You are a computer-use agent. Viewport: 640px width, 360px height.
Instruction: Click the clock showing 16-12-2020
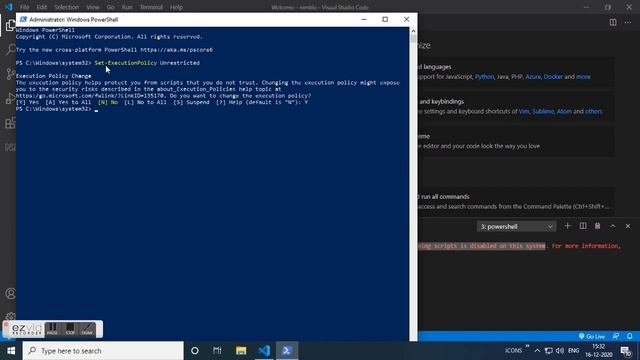tap(599, 351)
